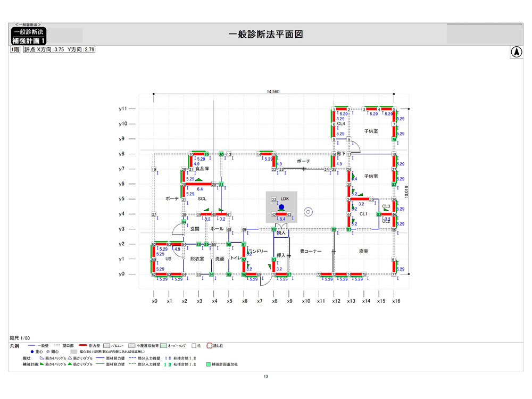Click the red 耐力壁 legend line

click(x=83, y=345)
